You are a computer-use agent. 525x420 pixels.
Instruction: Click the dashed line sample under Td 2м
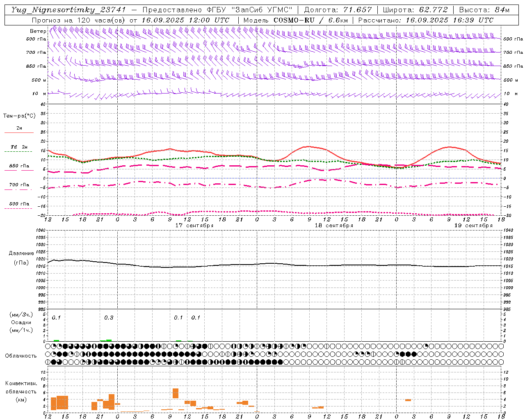coord(18,152)
